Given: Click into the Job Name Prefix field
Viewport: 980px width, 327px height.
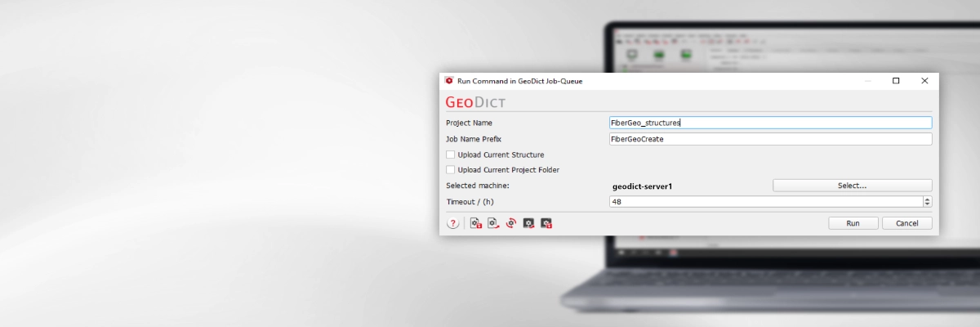Looking at the screenshot, I should pyautogui.click(x=770, y=139).
